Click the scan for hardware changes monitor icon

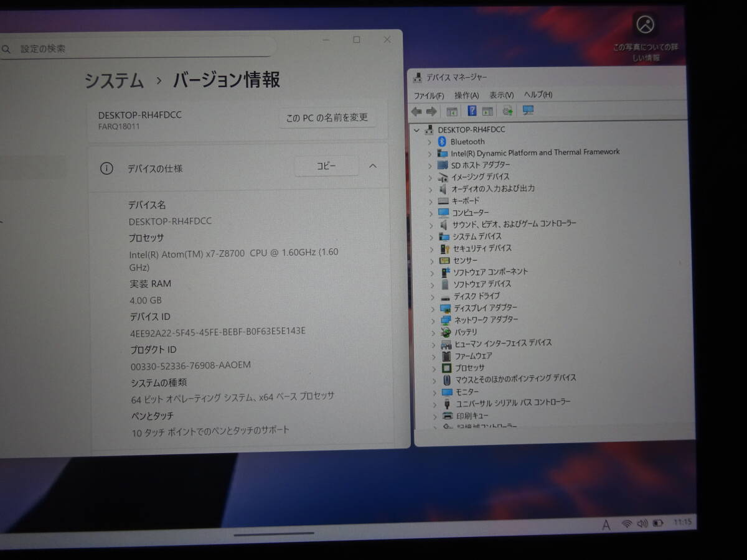tap(528, 110)
